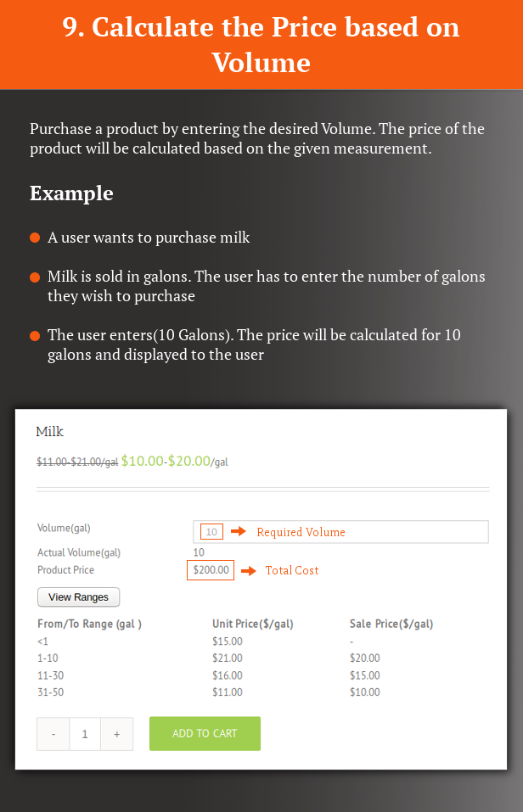This screenshot has width=523, height=812.
Task: Select the 1-10 range row
Action: [x=208, y=658]
